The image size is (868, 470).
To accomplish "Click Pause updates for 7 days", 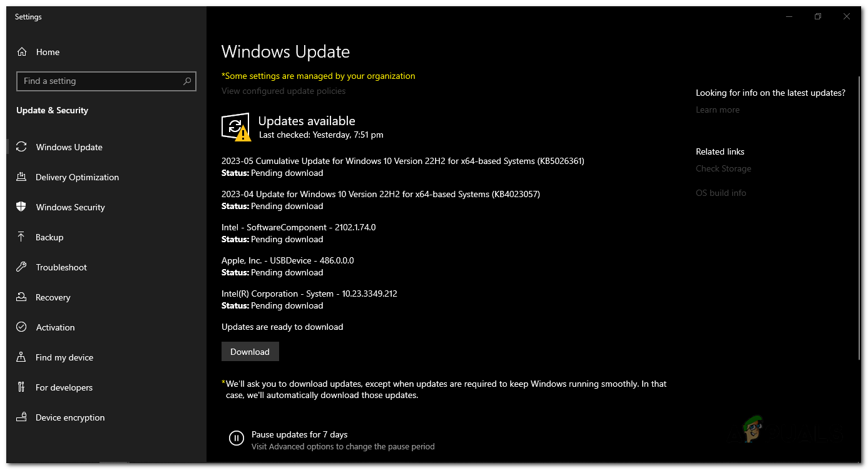I will [299, 434].
